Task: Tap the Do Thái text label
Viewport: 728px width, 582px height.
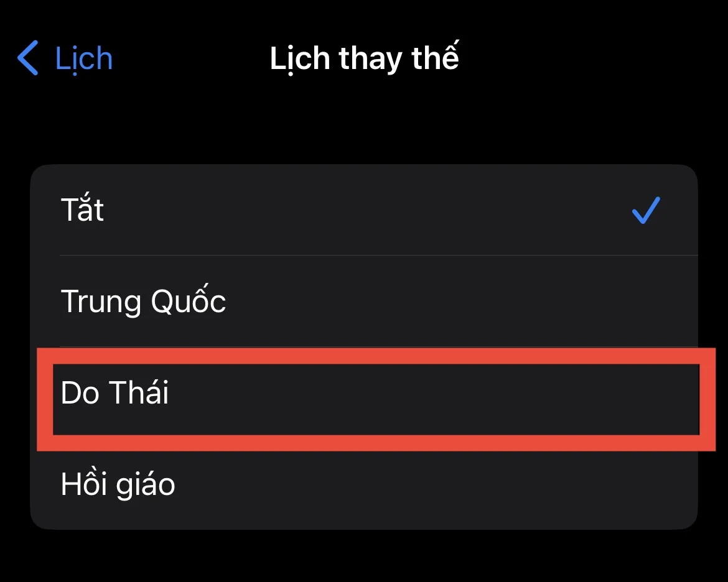Action: tap(114, 393)
